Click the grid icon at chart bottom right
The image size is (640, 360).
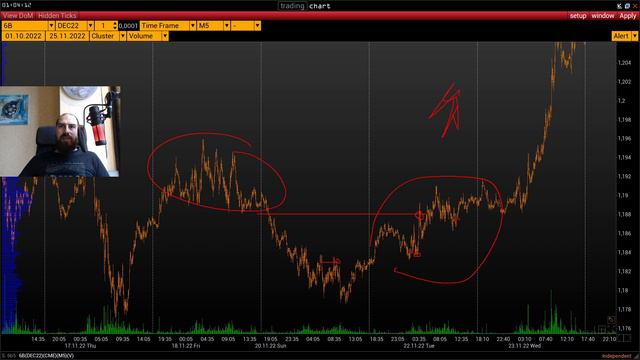[602, 329]
